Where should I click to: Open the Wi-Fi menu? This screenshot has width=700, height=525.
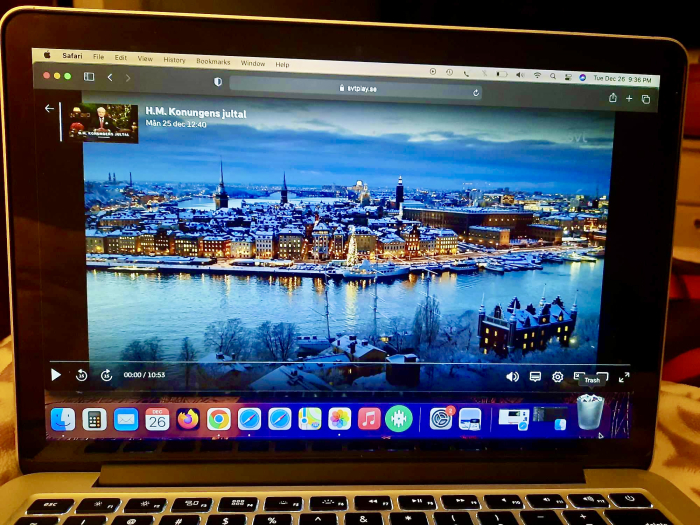pyautogui.click(x=537, y=75)
